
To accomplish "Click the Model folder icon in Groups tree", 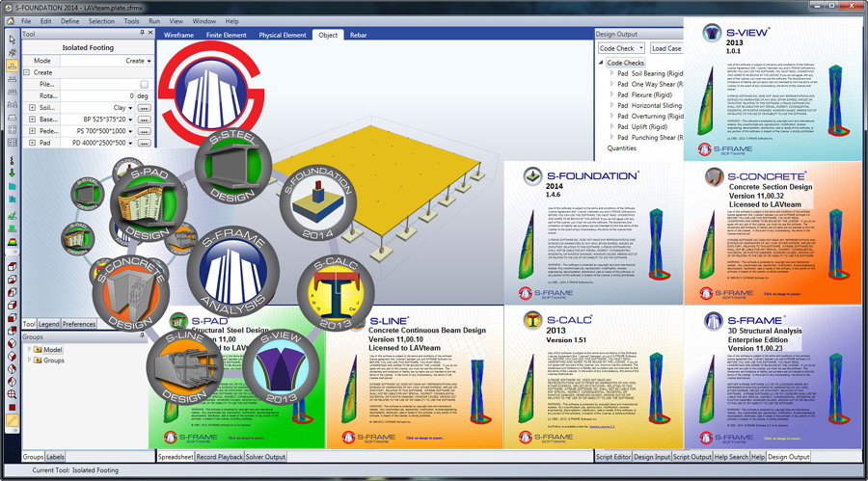I will click(x=38, y=350).
